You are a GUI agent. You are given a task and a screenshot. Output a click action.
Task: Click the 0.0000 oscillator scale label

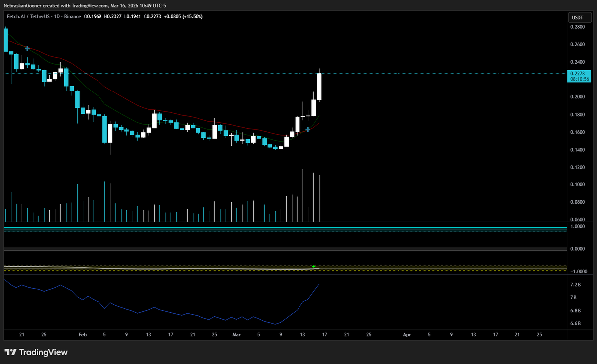click(577, 249)
